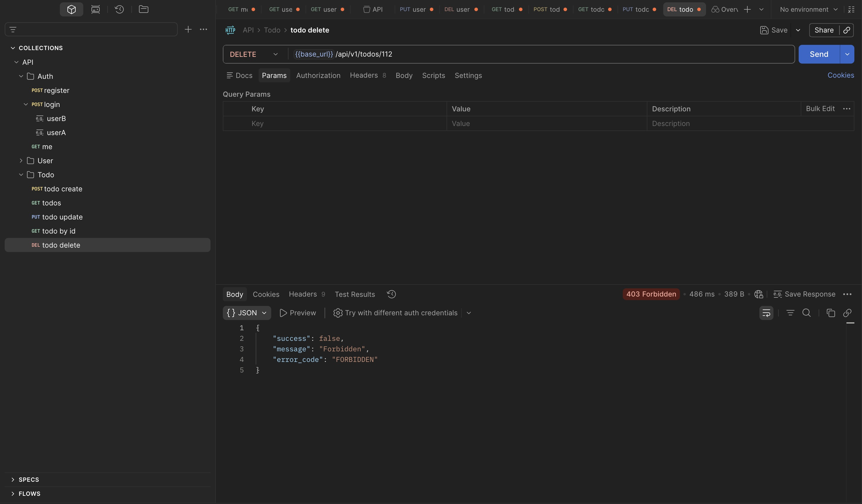This screenshot has height=504, width=862.
Task: Click Bulk Edit for query params
Action: point(820,109)
